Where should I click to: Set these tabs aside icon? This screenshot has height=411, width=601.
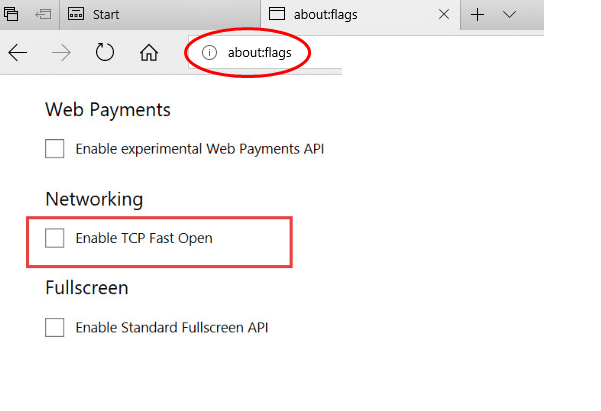point(43,14)
